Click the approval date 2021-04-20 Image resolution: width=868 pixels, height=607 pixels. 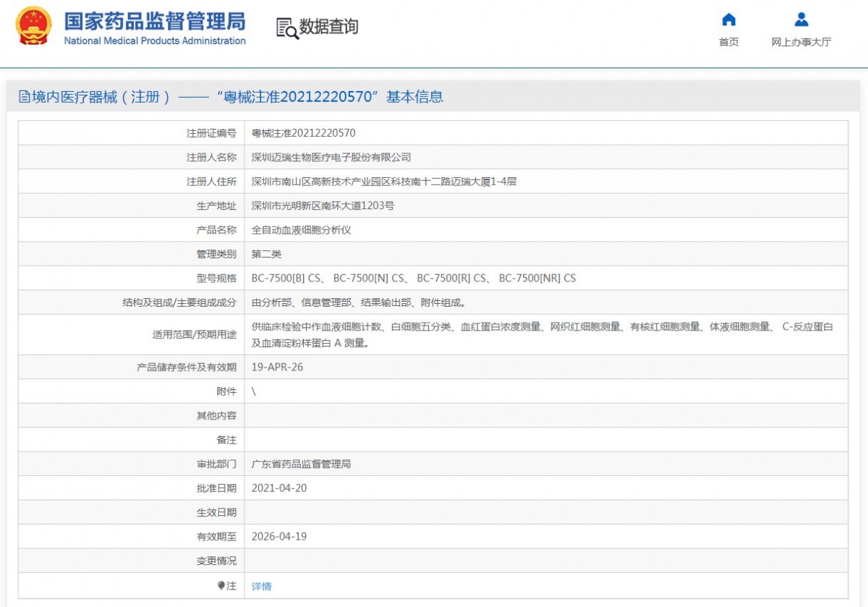click(278, 488)
